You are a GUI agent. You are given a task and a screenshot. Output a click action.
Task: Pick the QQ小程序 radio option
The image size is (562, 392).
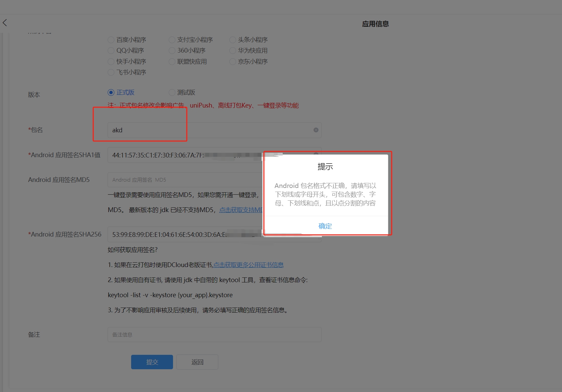pyautogui.click(x=111, y=51)
